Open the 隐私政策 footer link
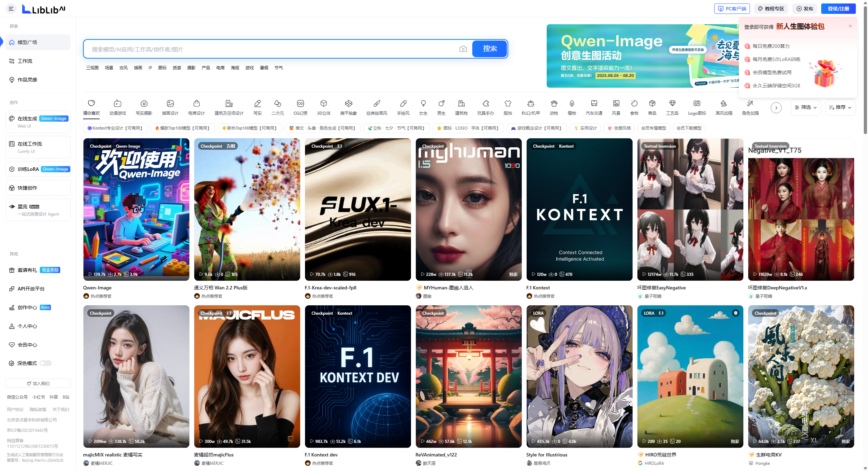Screen dimensions: 868x471 coord(38,410)
